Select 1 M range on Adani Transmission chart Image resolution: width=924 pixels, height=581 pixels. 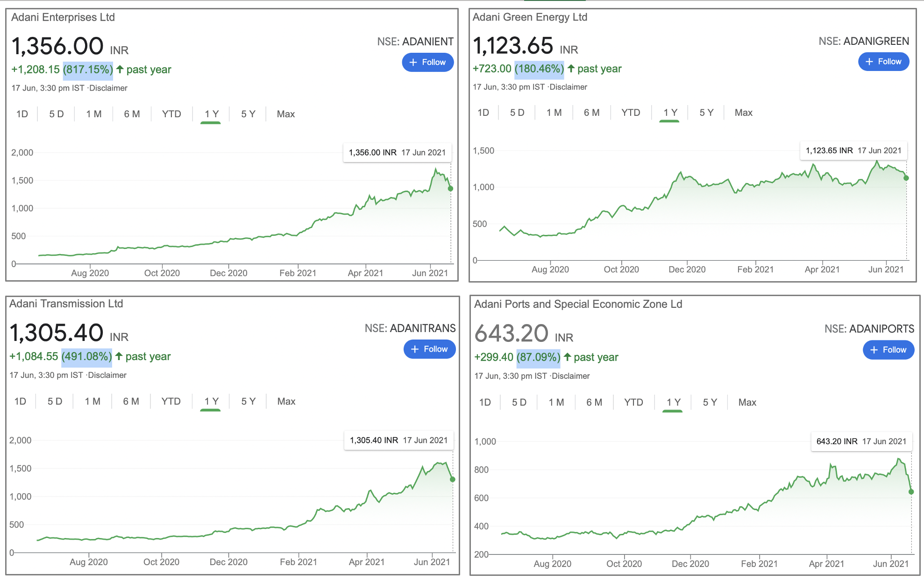tap(92, 401)
